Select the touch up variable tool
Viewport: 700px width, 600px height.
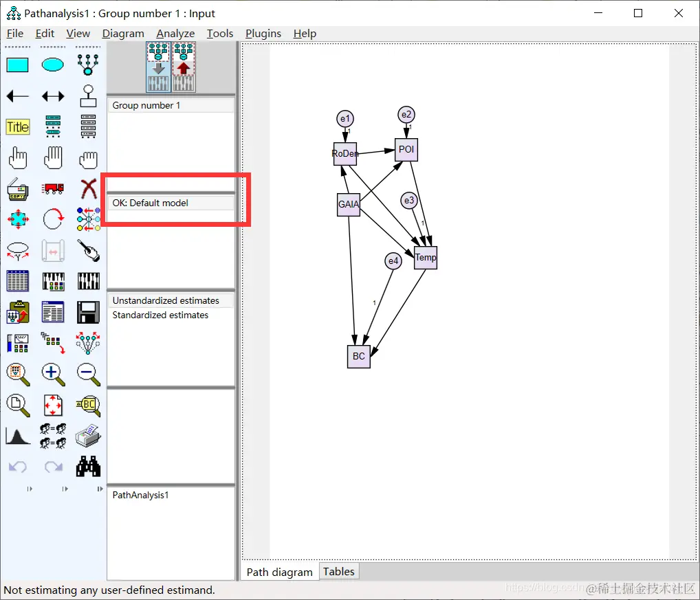point(89,251)
